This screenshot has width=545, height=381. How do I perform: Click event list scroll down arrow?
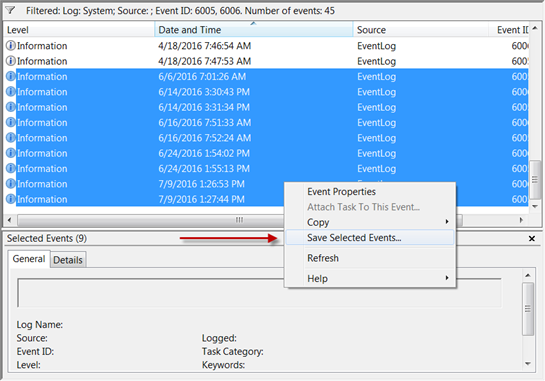[535, 206]
